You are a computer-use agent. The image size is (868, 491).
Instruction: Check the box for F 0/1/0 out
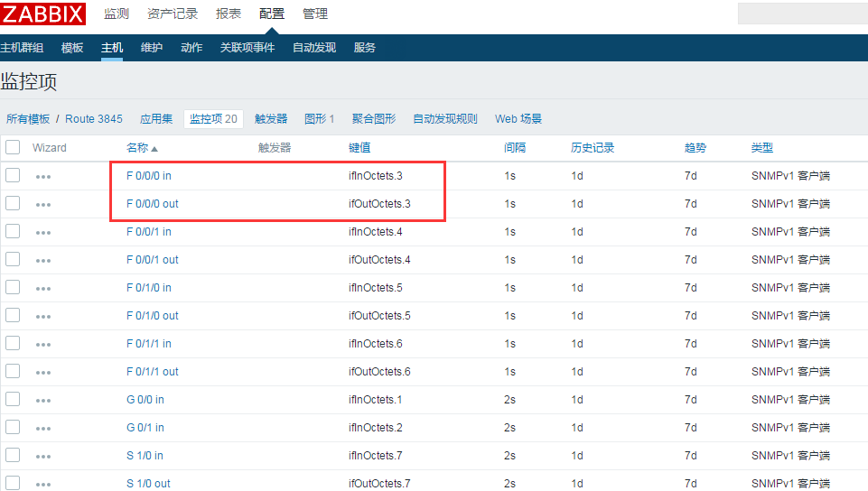13,315
